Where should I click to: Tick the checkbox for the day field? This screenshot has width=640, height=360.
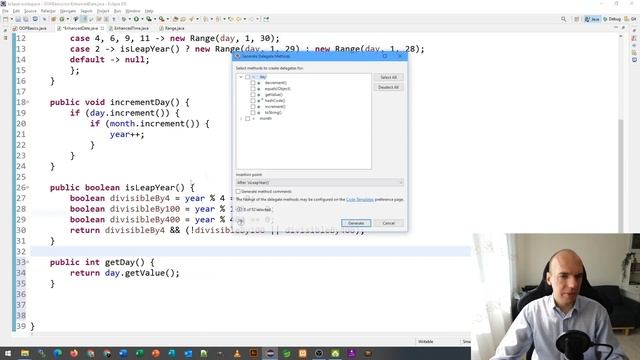click(x=247, y=77)
